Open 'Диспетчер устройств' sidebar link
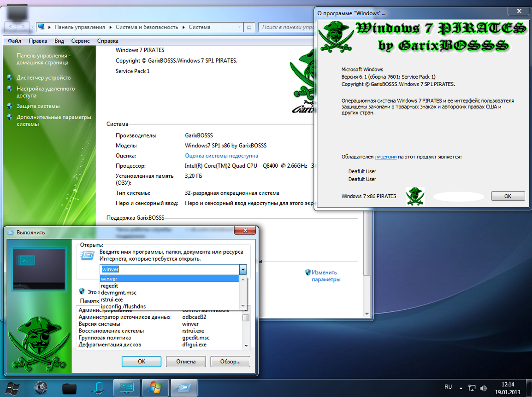 tap(43, 78)
